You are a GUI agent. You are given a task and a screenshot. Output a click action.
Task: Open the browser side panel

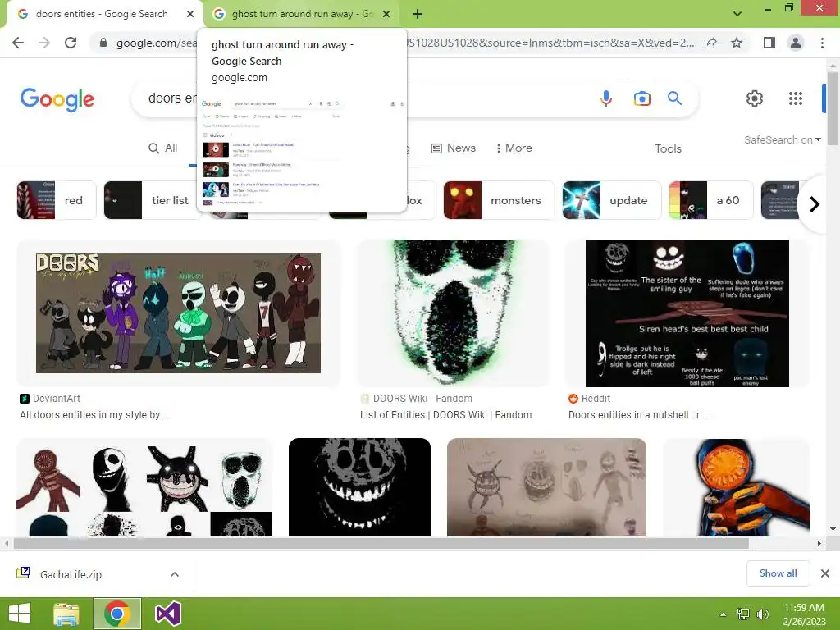[769, 43]
